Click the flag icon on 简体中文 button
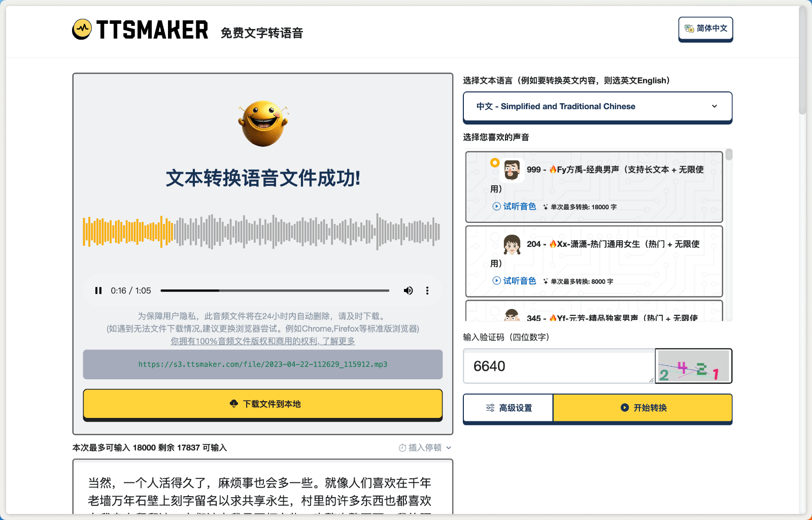812x520 pixels. [x=689, y=29]
